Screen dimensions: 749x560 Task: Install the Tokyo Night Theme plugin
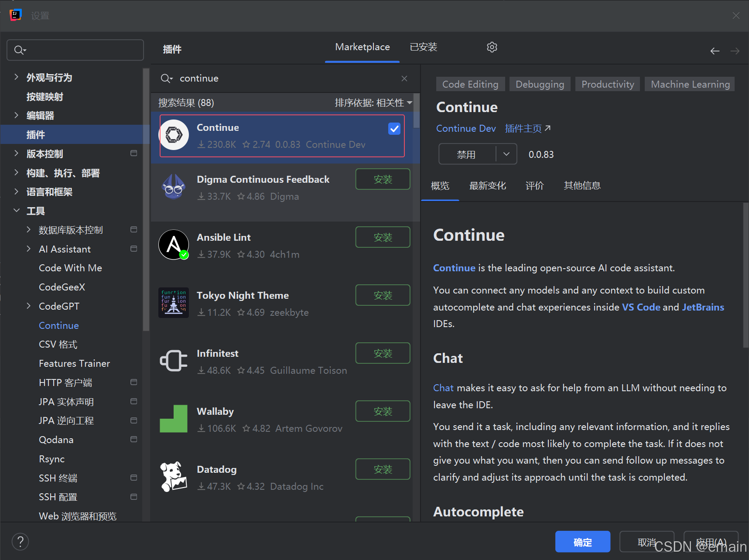[383, 295]
